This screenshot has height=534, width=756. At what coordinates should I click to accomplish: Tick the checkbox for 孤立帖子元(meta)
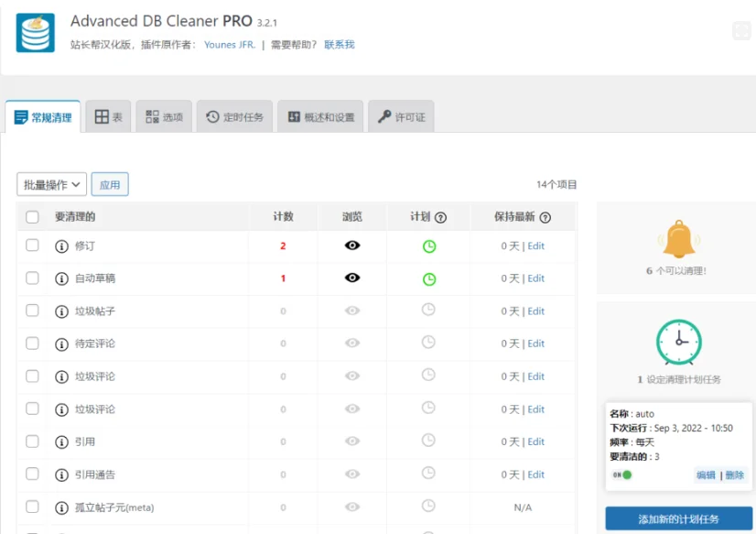point(32,507)
